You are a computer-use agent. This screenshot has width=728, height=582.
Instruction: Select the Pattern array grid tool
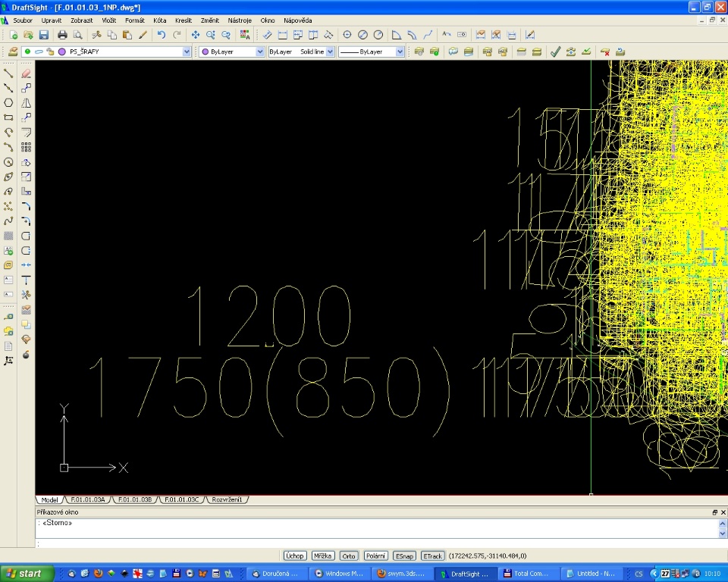tap(26, 147)
